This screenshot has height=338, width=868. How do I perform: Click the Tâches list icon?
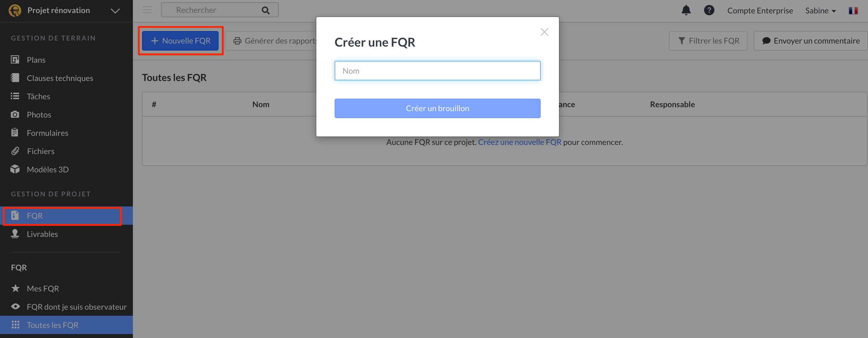point(15,96)
